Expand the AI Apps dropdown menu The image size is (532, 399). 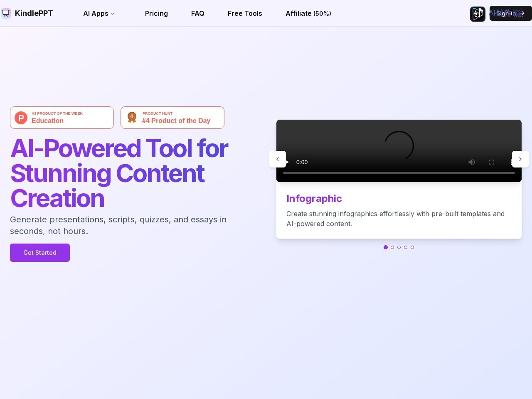point(99,13)
